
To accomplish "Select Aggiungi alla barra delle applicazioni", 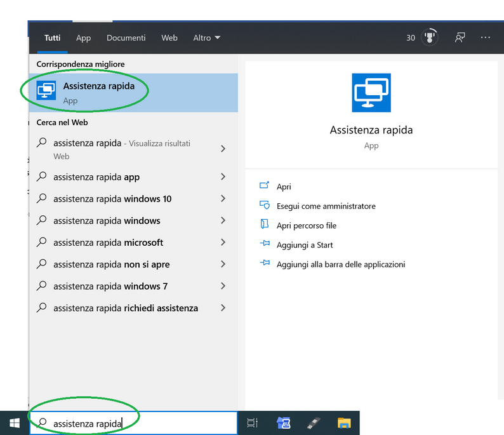I will point(341,264).
